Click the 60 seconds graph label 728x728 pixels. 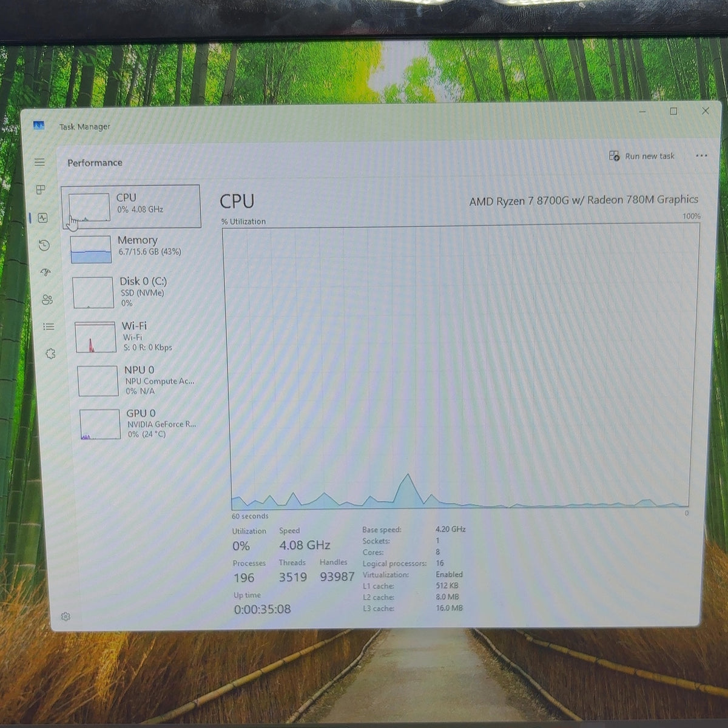point(250,516)
